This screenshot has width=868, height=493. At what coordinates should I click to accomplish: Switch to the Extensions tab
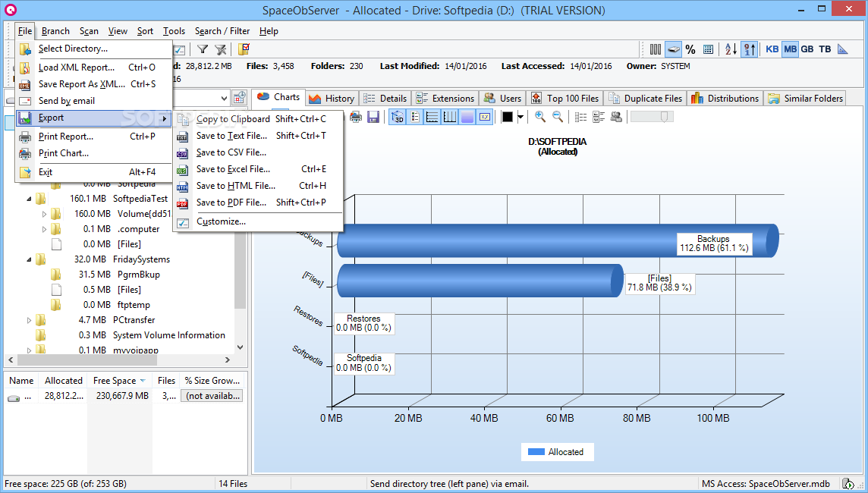click(x=445, y=99)
